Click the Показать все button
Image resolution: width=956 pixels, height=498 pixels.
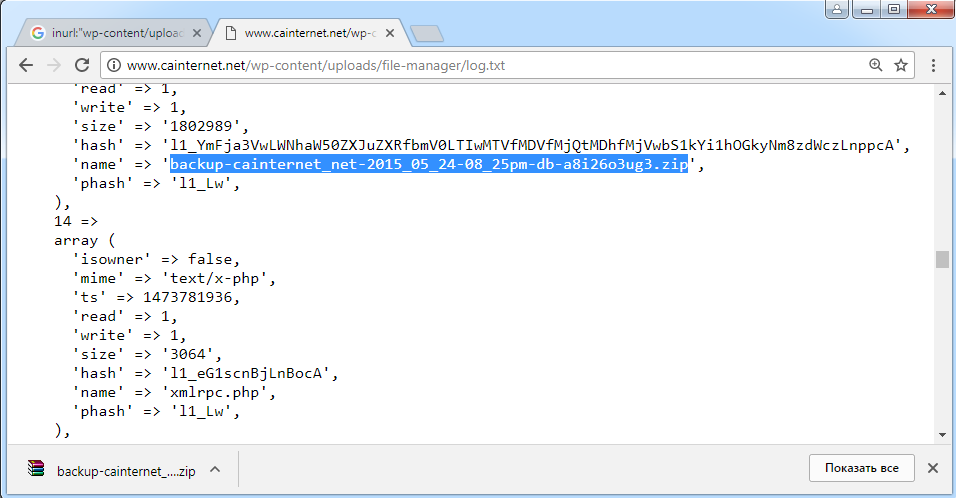click(861, 468)
